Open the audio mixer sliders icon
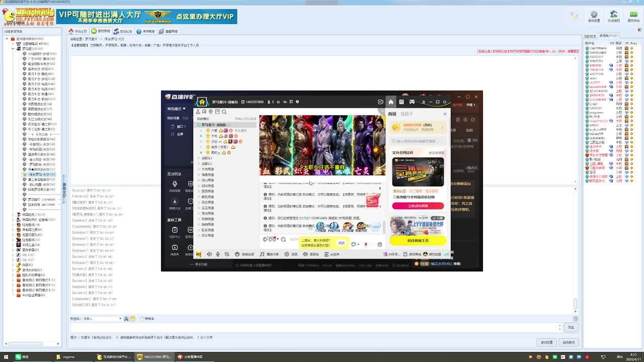Image resolution: width=644 pixels, height=362 pixels. point(227,254)
